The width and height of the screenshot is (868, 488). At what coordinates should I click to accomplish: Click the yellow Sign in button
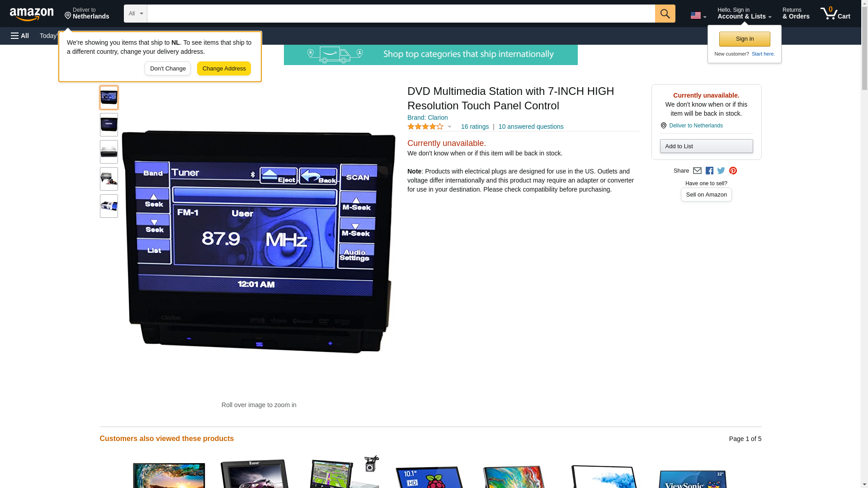point(745,39)
